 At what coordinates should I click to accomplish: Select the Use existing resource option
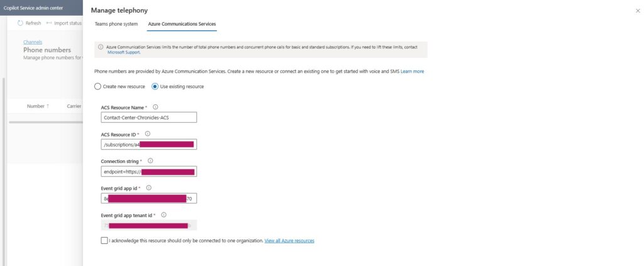click(155, 86)
